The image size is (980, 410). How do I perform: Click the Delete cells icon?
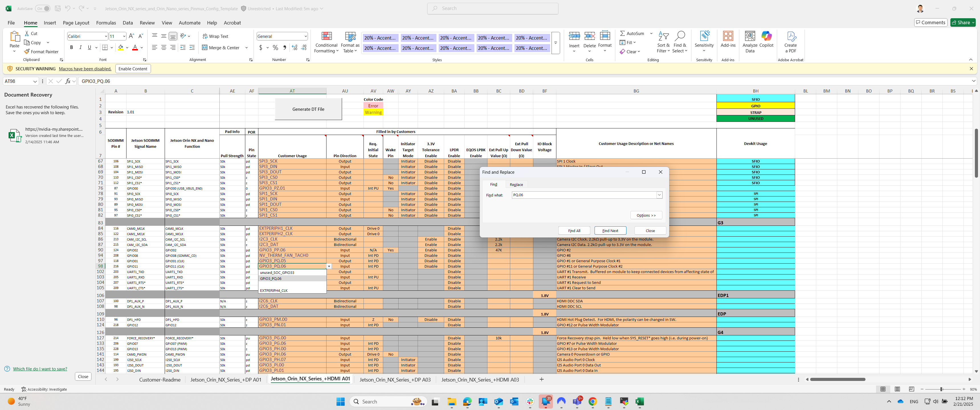[x=589, y=36]
